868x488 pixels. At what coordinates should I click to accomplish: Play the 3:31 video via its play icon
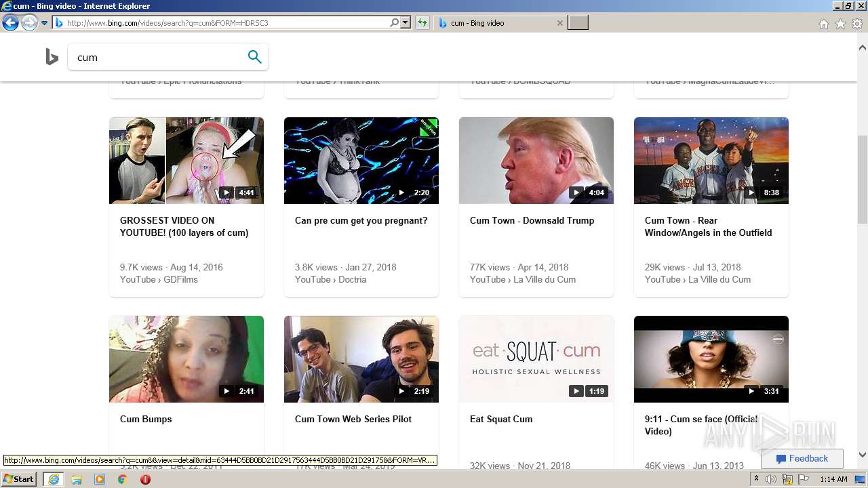click(751, 391)
